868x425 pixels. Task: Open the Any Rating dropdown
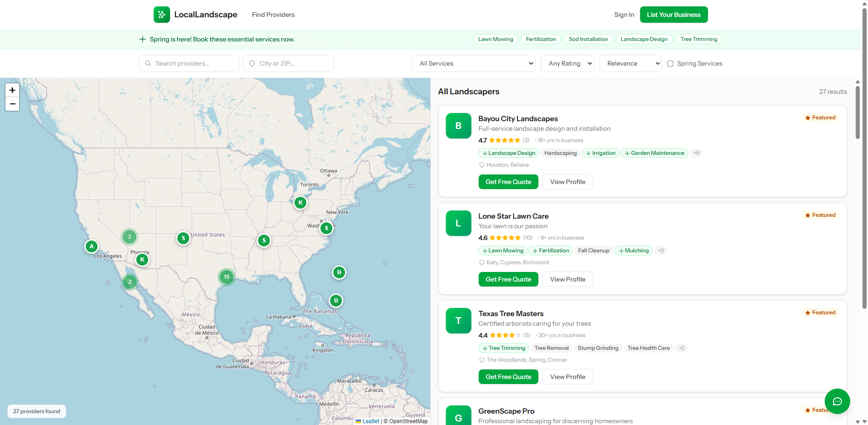[568, 63]
